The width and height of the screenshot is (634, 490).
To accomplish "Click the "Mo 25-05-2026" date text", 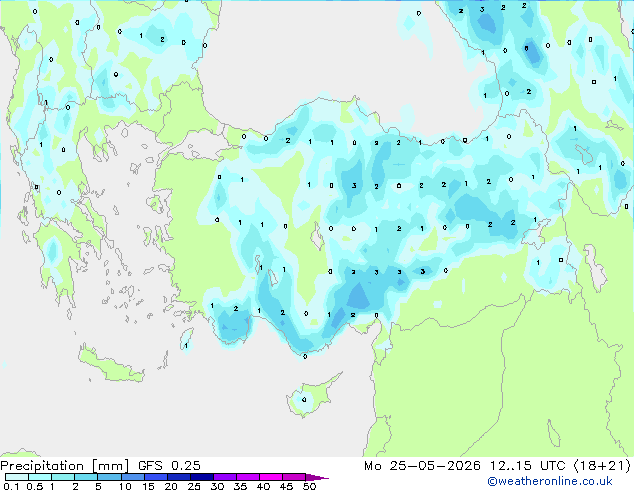I will pyautogui.click(x=423, y=466).
